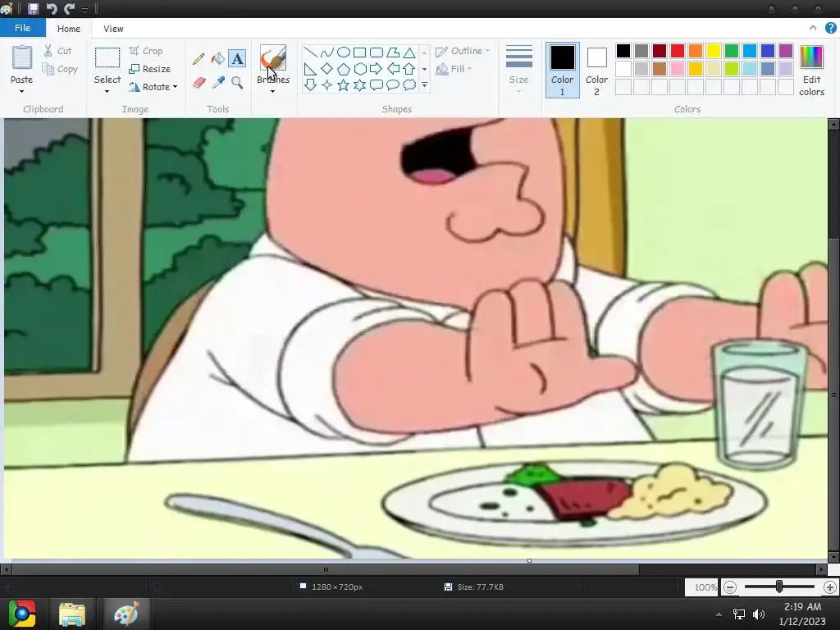Screen dimensions: 840x630
Task: Open Customize Quick Access Toolbar dropdown
Action: click(84, 10)
